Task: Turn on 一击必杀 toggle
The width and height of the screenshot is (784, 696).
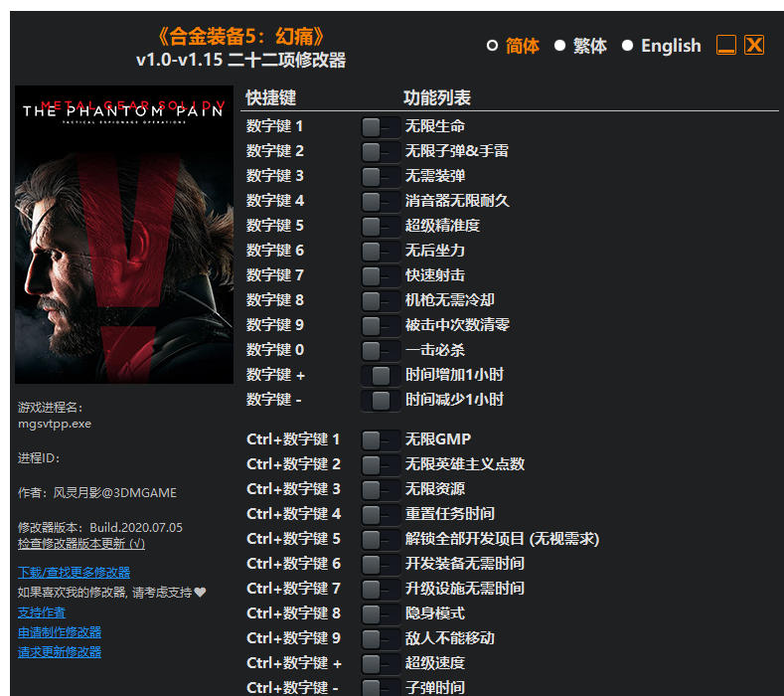Action: tap(381, 351)
